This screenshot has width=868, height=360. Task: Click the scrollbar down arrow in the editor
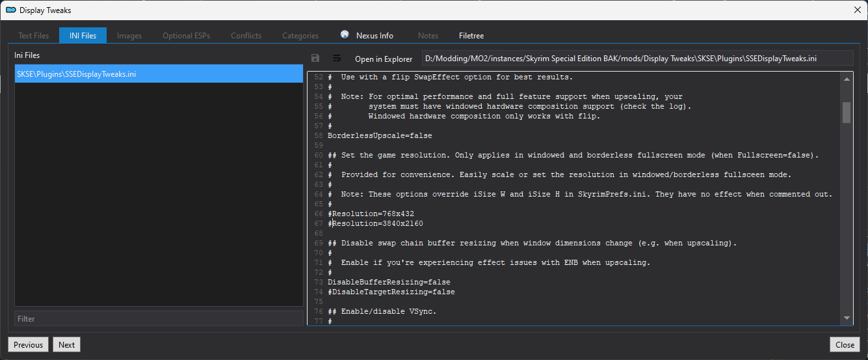point(847,318)
